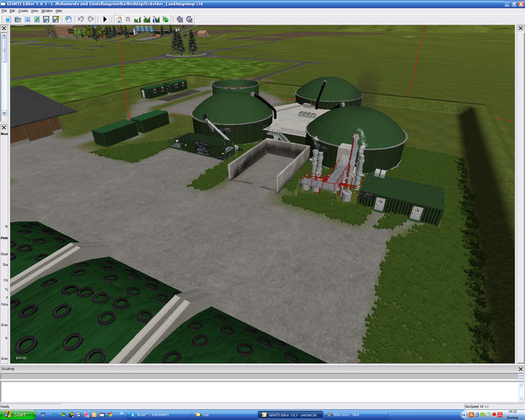The height and width of the screenshot is (420, 525).
Task: Click the Play black triangle button
Action: point(105,20)
